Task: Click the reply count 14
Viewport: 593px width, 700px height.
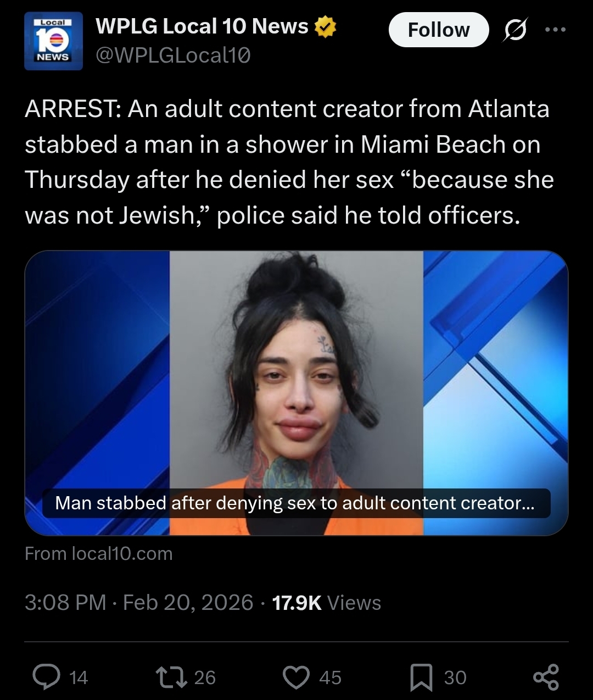Action: pyautogui.click(x=79, y=677)
